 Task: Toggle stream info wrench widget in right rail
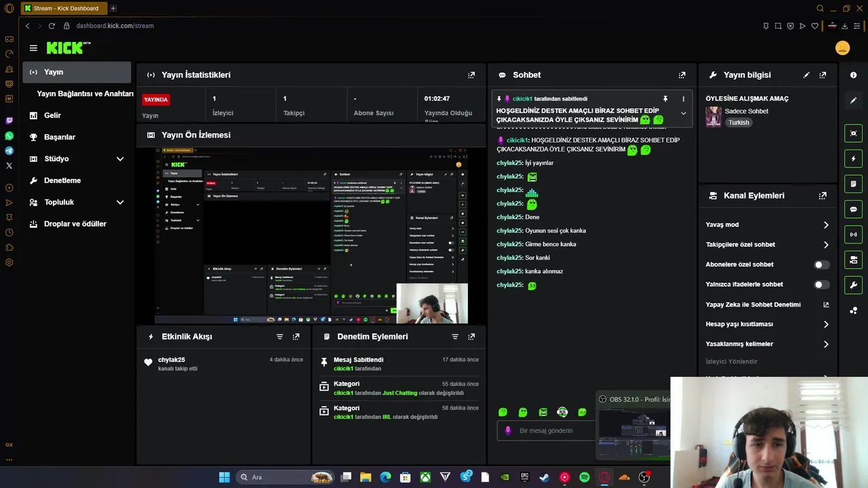[x=854, y=285]
